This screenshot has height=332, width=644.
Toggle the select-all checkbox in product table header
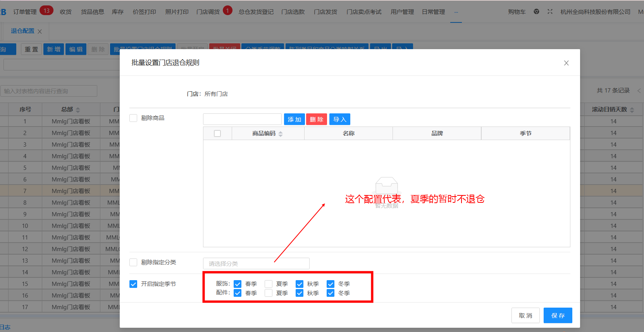pos(217,133)
